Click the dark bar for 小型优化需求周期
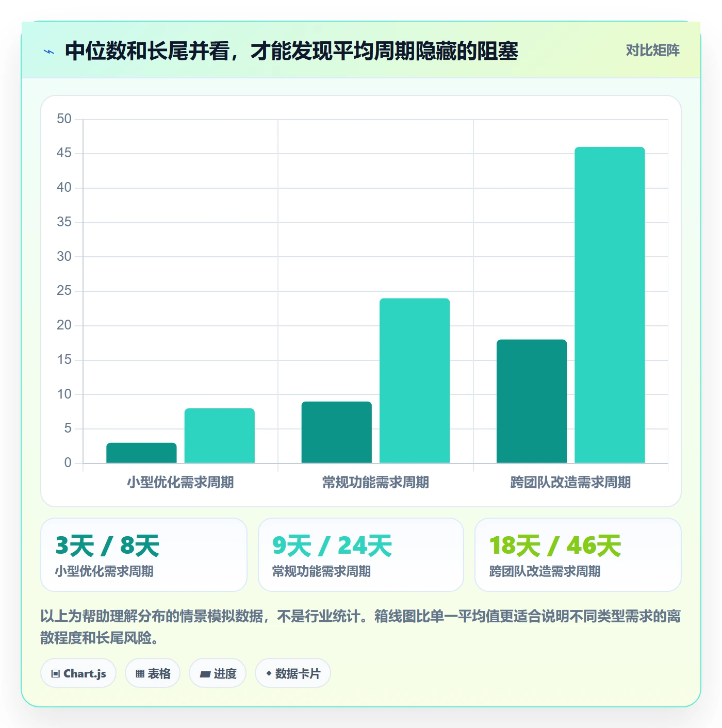Viewport: 722px width, 728px height. click(141, 453)
